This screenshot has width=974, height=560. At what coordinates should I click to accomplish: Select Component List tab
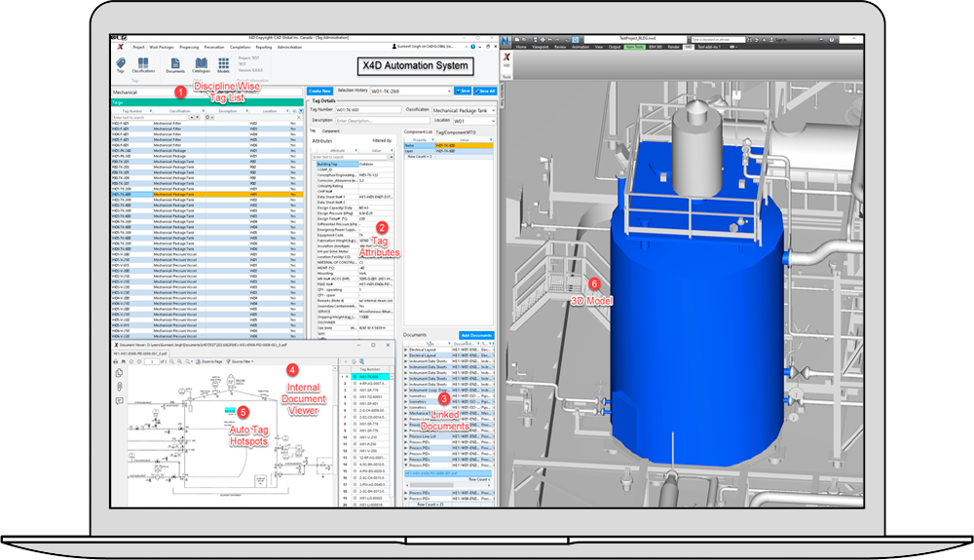(418, 131)
